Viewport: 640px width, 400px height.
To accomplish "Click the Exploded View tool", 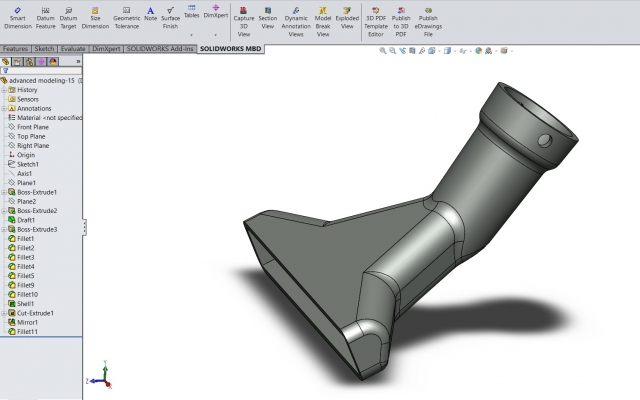I will 347,18.
